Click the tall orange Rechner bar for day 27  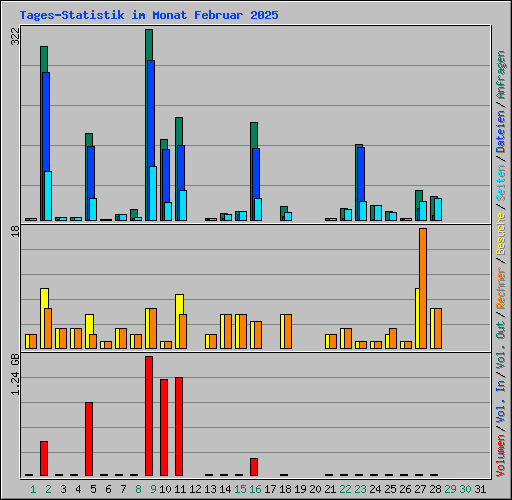(423, 289)
